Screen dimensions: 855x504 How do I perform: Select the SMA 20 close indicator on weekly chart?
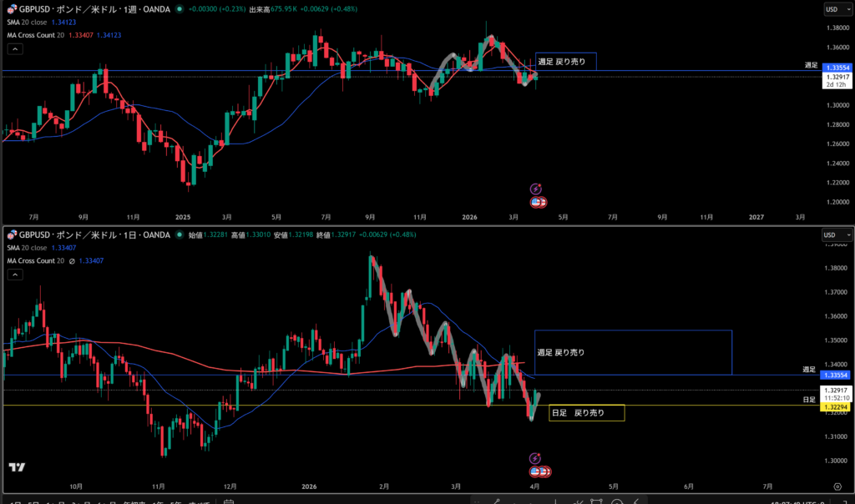(x=28, y=23)
